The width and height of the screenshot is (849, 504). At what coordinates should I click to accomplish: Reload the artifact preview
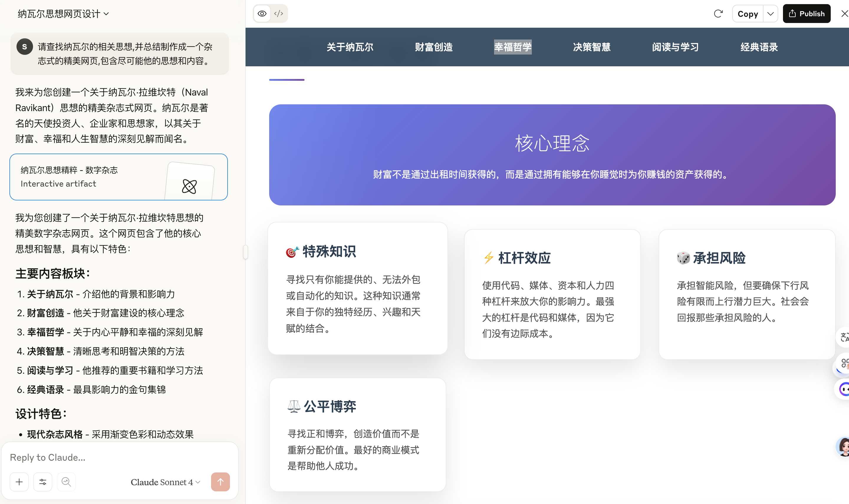pos(718,14)
